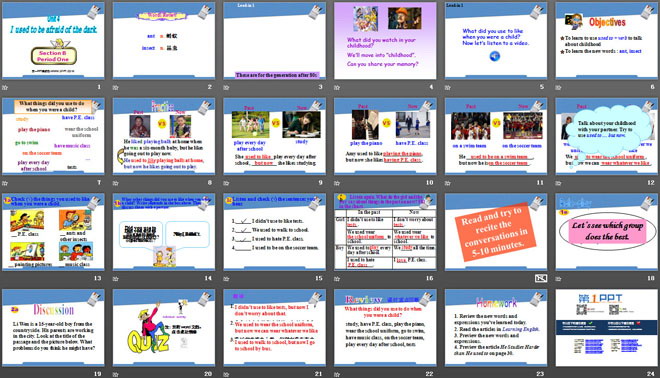Viewport: 660px width, 378px height.
Task: Select slide 21 with red answer sentences
Action: pyautogui.click(x=274, y=327)
